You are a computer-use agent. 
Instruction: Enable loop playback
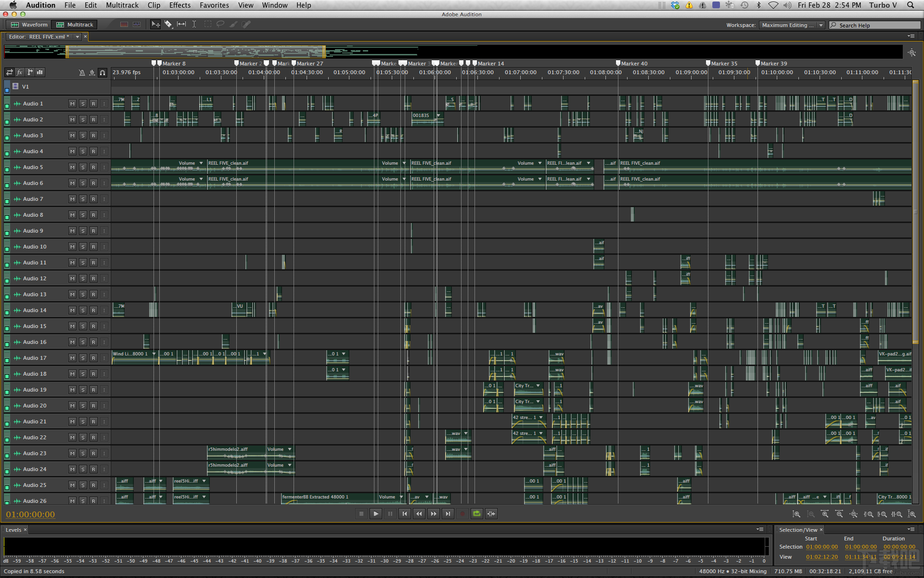point(476,513)
